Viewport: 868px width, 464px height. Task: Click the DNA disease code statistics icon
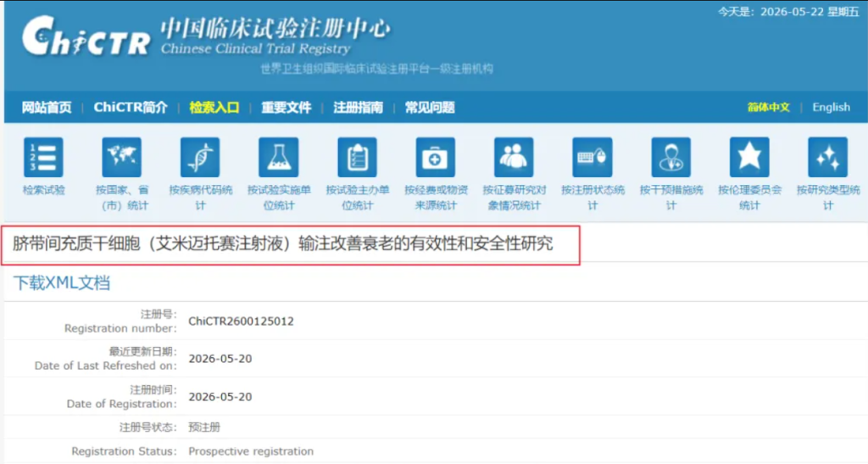[x=200, y=157]
